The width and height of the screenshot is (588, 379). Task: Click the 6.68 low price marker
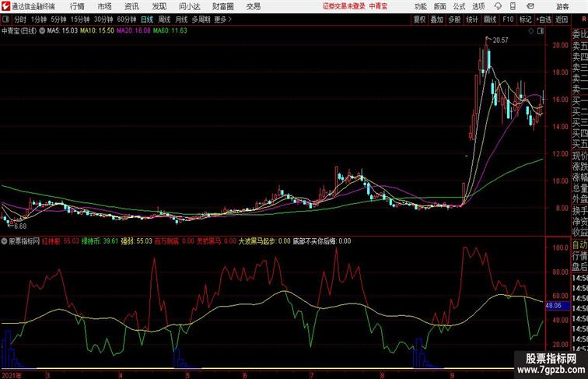click(x=20, y=226)
